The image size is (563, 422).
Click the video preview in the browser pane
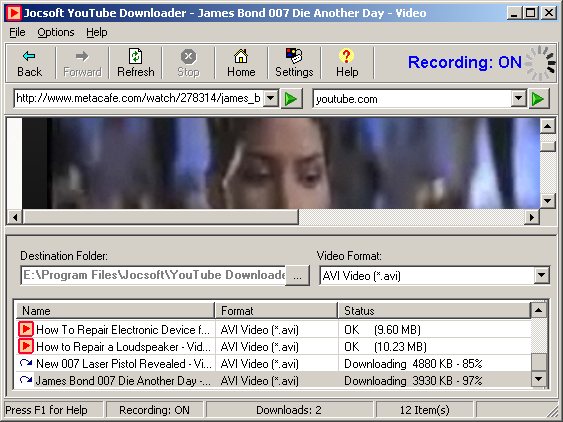coord(281,163)
